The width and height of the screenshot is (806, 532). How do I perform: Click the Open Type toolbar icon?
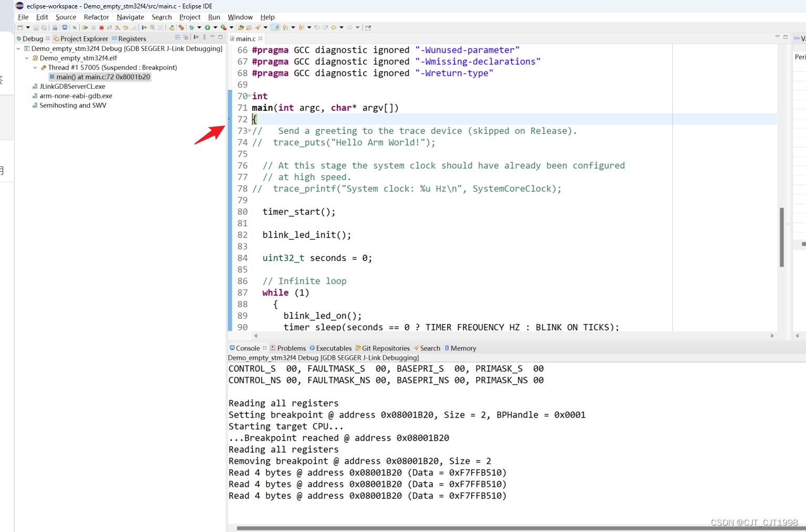241,27
